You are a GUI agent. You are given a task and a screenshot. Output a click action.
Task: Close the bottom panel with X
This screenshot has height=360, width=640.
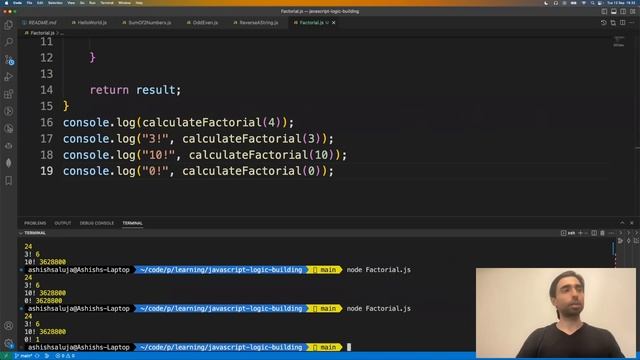click(x=632, y=223)
